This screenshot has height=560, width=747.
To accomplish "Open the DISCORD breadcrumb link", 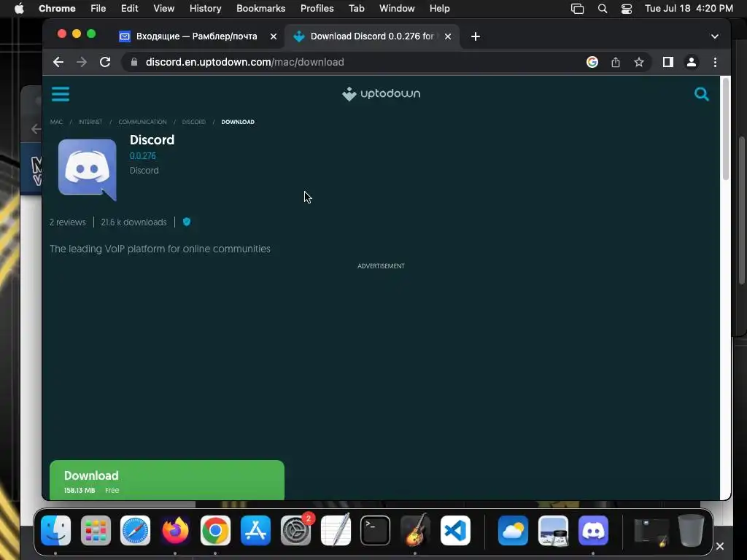I will point(194,122).
